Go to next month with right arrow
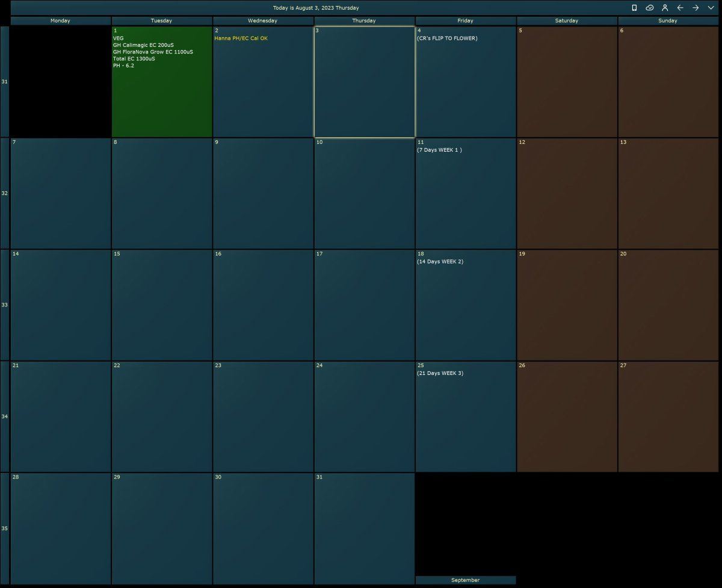The width and height of the screenshot is (722, 588). pos(696,8)
